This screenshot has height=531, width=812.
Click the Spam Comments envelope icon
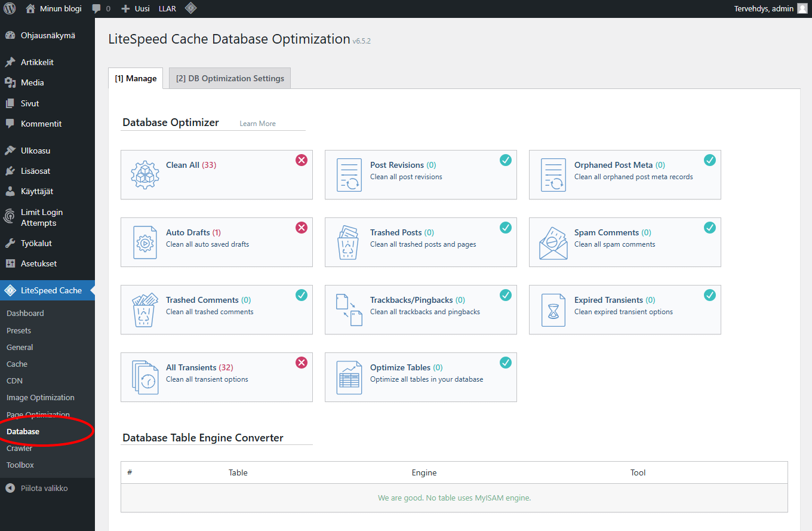[x=553, y=243]
